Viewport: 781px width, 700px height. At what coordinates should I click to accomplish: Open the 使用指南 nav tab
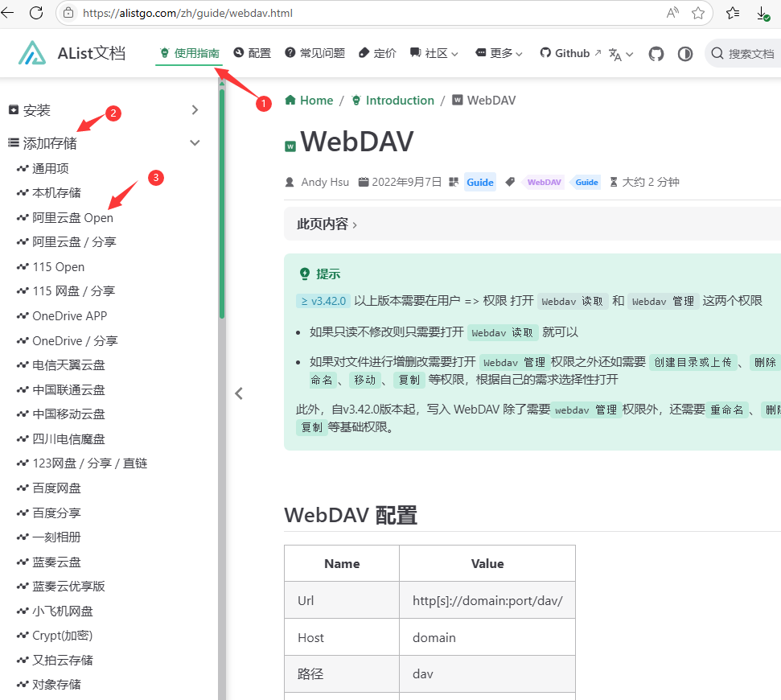pos(189,53)
